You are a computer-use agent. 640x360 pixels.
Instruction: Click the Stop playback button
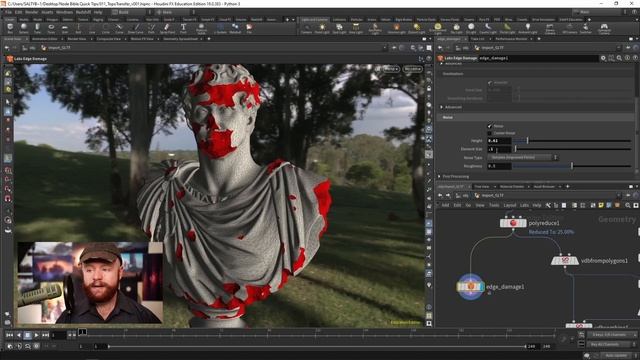[x=27, y=335]
